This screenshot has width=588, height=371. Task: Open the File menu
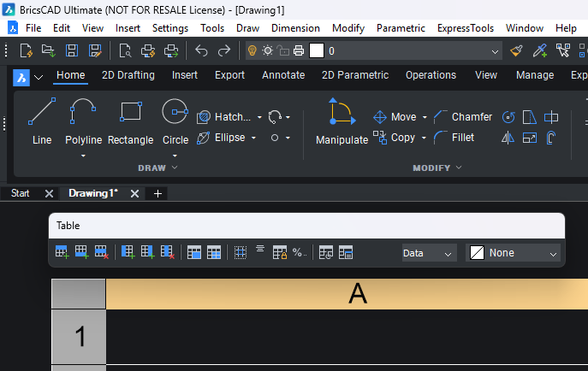33,28
